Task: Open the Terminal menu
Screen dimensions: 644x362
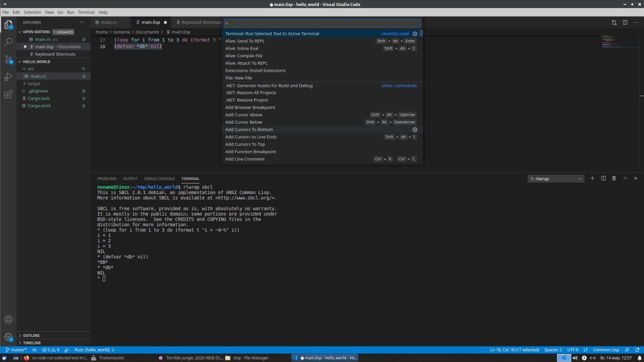Action: click(x=86, y=12)
